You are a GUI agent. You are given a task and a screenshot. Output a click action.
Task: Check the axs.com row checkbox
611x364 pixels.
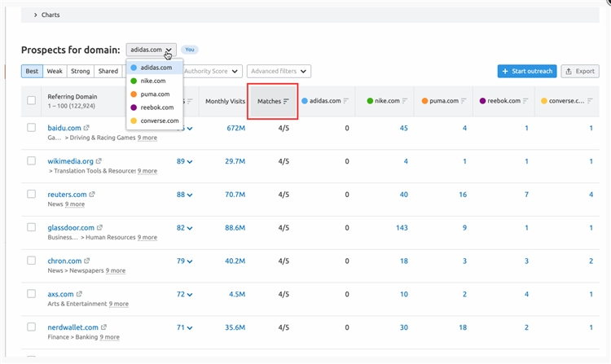tap(32, 293)
